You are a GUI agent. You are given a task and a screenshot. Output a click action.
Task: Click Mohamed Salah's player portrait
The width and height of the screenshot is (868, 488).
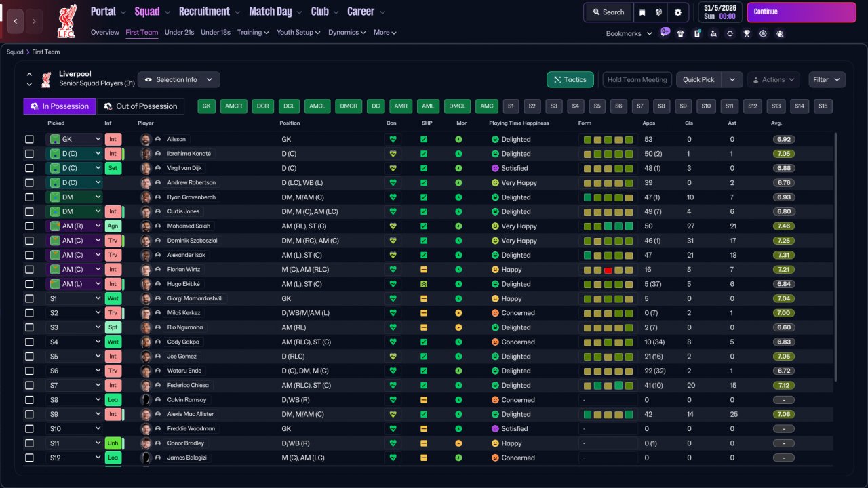point(145,226)
